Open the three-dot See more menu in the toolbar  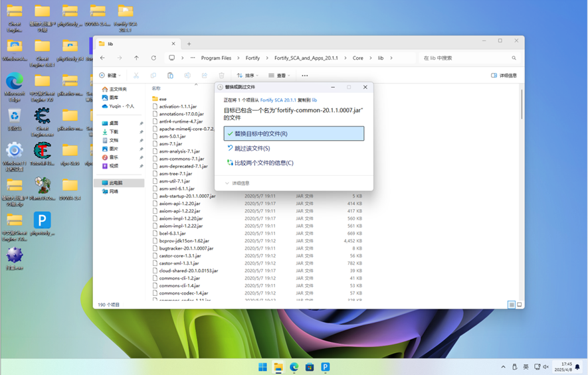click(x=305, y=76)
